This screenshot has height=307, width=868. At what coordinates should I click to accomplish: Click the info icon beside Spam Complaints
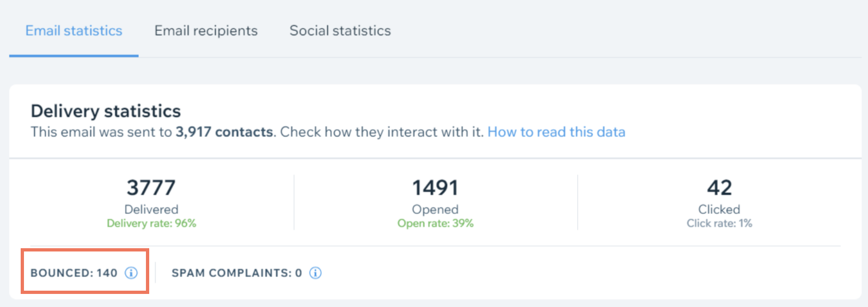pyautogui.click(x=315, y=273)
